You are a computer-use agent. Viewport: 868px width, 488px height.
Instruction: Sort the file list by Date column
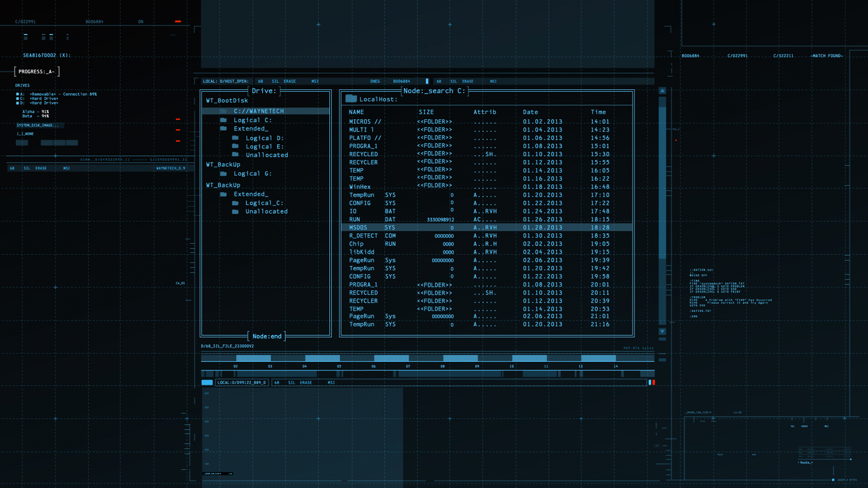(x=530, y=112)
